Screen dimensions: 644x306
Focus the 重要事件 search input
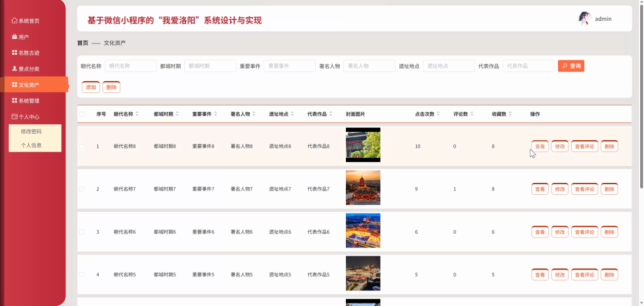289,65
